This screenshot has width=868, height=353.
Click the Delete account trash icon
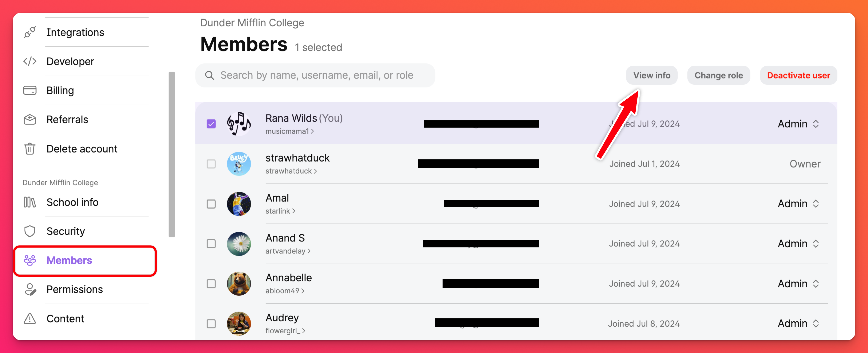30,149
